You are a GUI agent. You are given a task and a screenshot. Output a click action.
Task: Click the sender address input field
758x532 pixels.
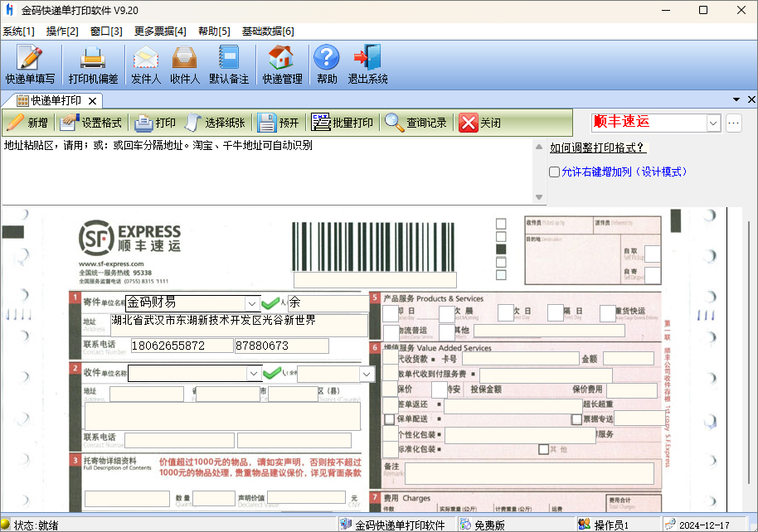pyautogui.click(x=239, y=324)
